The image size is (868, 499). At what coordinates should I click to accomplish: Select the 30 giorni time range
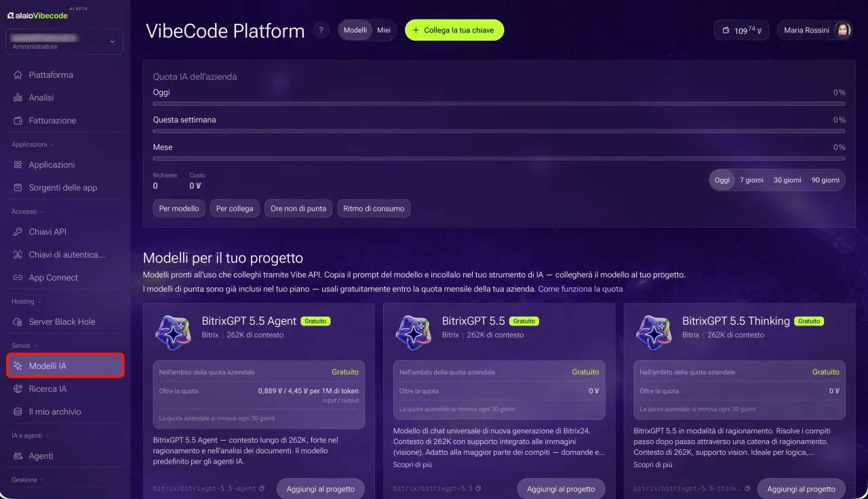pos(787,180)
